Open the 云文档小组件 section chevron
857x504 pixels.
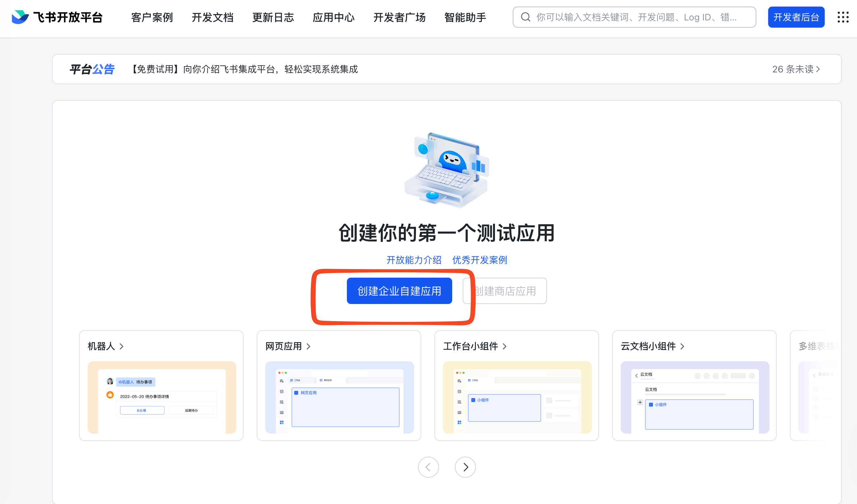[682, 346]
